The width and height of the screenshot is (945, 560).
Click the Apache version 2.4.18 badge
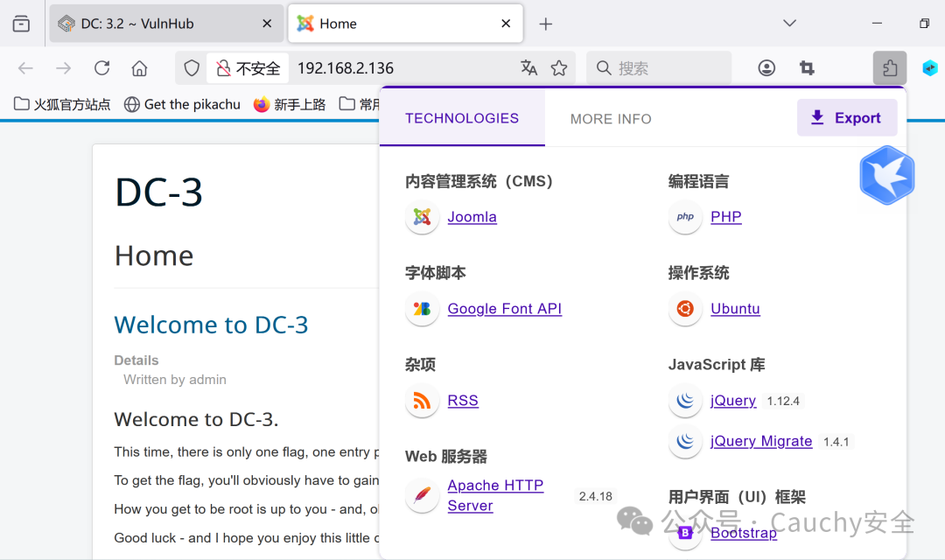pos(596,496)
